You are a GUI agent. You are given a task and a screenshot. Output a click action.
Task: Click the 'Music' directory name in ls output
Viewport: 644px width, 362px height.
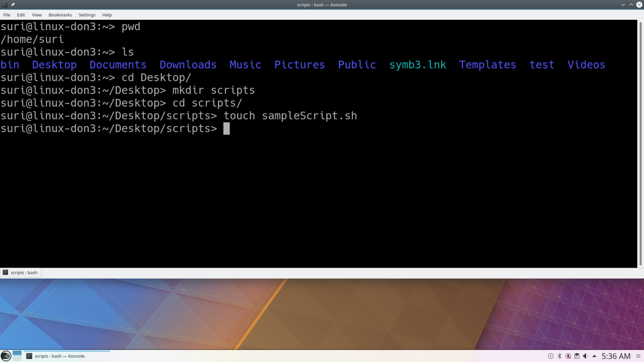pos(245,65)
